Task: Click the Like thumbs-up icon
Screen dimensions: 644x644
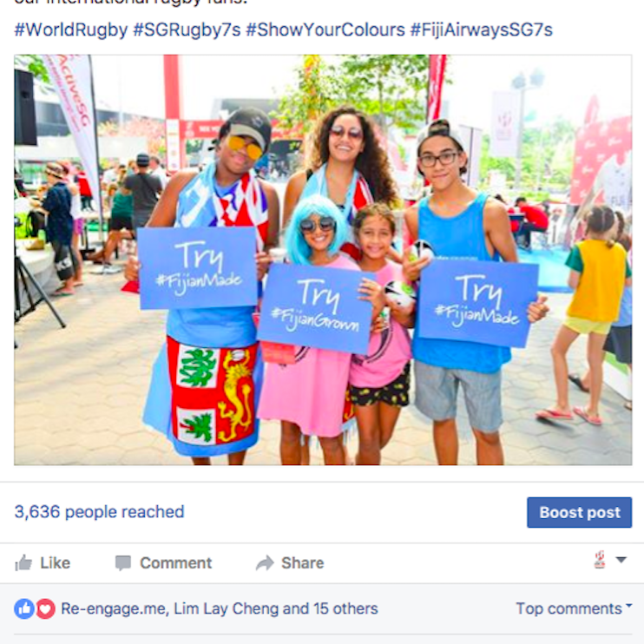Action: point(23,562)
